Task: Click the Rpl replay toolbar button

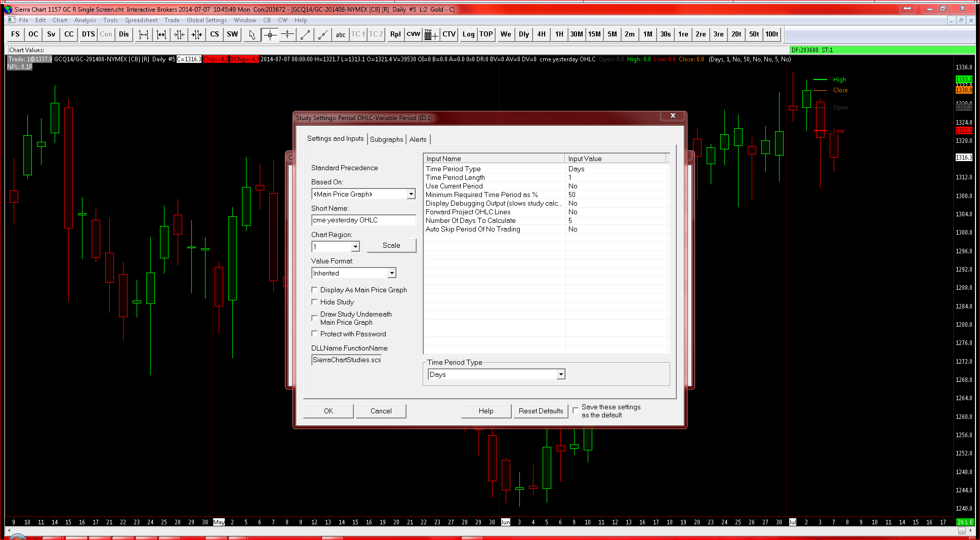Action: [x=395, y=34]
